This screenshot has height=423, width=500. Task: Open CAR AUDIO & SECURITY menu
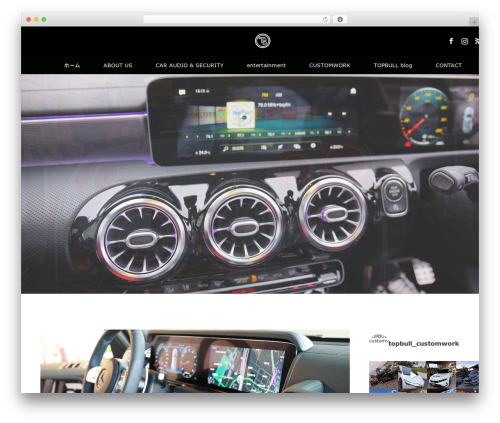pyautogui.click(x=189, y=65)
